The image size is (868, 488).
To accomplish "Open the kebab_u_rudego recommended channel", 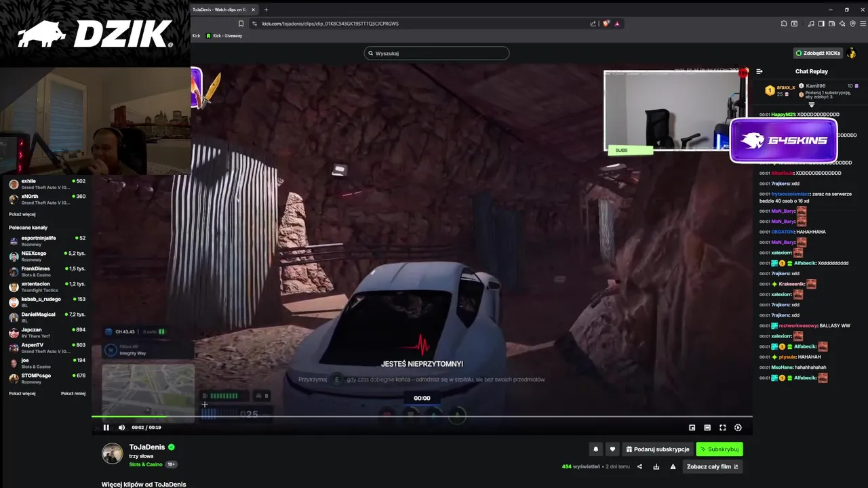I will pos(47,302).
